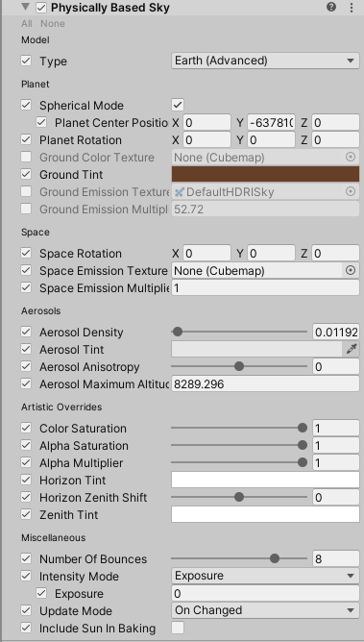Click the Number Of Bounces value field
This screenshot has height=642, width=364.
(336, 558)
